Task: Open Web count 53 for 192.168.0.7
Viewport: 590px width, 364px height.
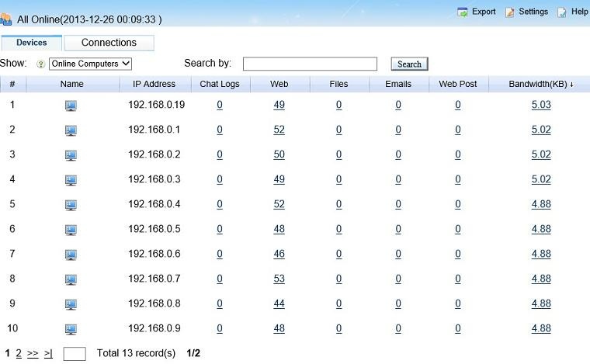Action: pyautogui.click(x=279, y=279)
